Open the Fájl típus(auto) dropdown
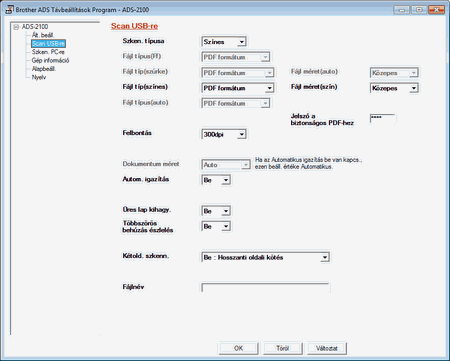Viewport: 450px width, 361px height. pos(235,103)
